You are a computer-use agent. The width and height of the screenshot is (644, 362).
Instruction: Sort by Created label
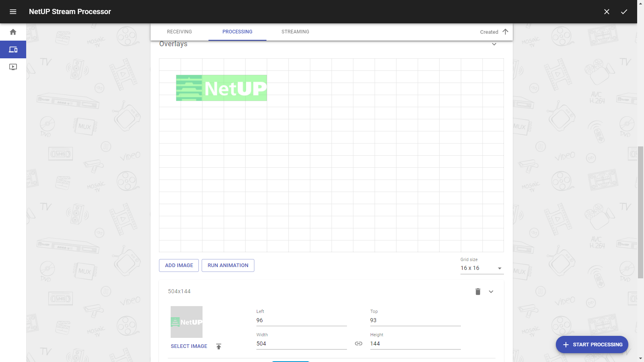pyautogui.click(x=489, y=32)
